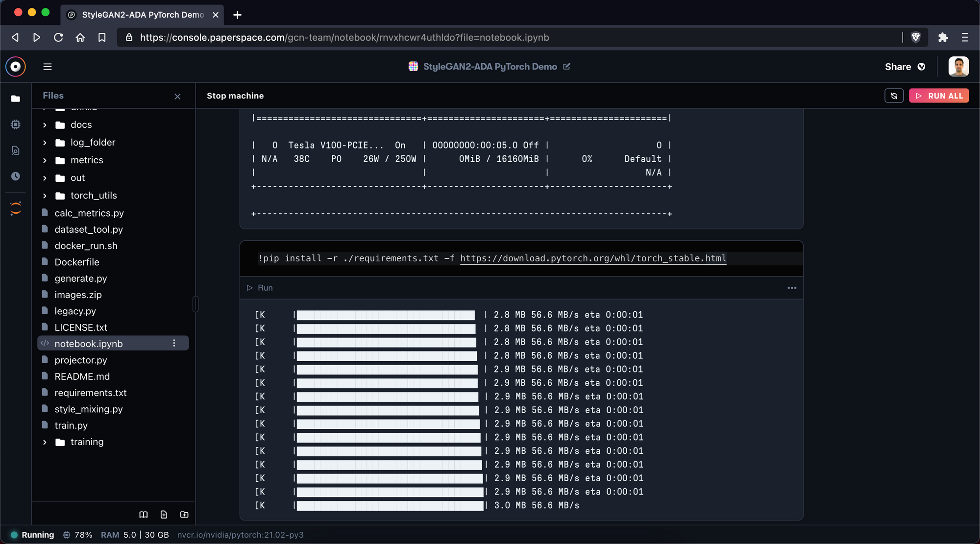Click the new file icon in Files
980x544 pixels.
tap(164, 515)
